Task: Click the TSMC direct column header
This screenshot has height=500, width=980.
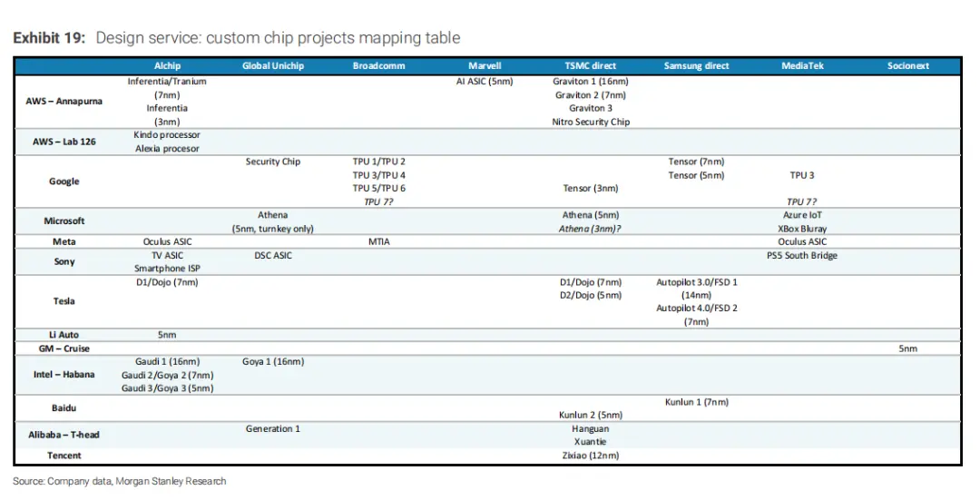Action: [x=590, y=66]
